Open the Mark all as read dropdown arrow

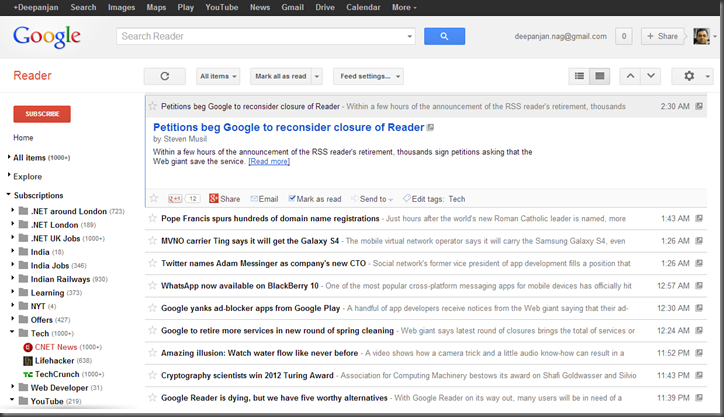click(317, 76)
